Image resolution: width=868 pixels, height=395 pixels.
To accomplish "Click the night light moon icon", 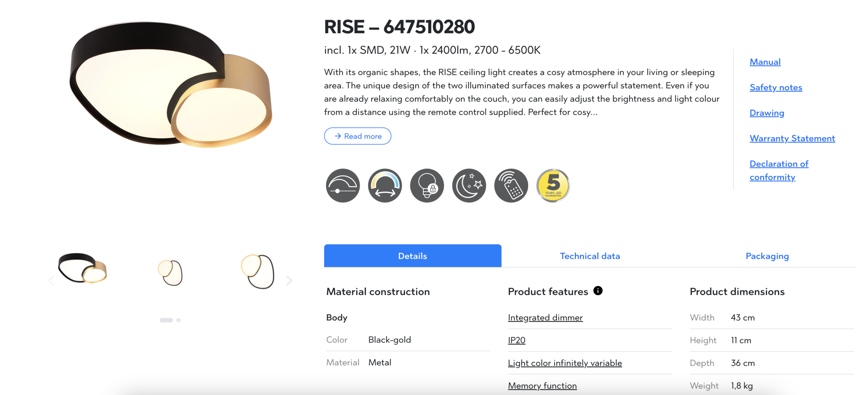I will (469, 186).
